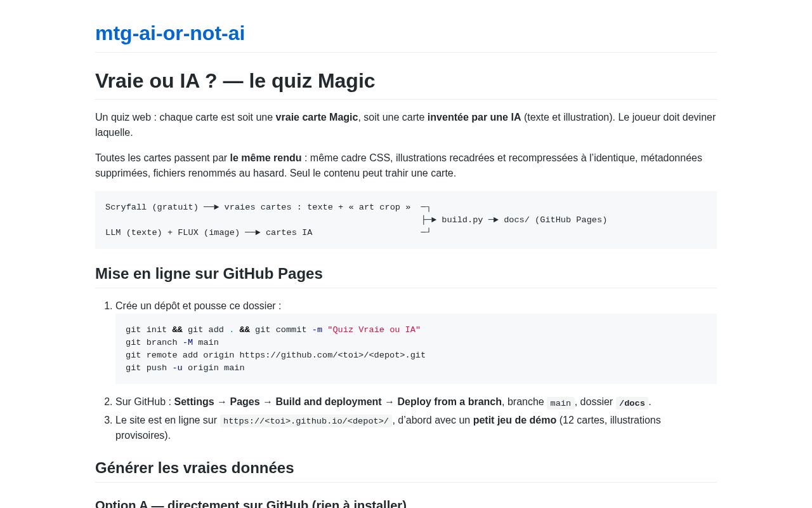Click the 'Générer les vraies données' heading
Screen dimensions: 812x508
tap(195, 468)
